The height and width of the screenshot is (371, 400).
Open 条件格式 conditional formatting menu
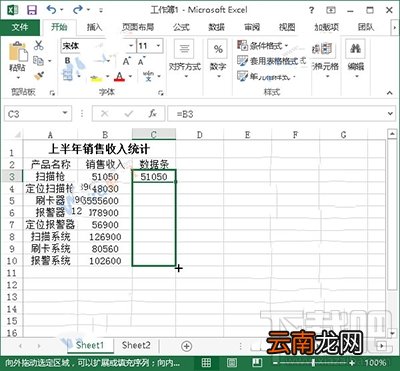(262, 45)
